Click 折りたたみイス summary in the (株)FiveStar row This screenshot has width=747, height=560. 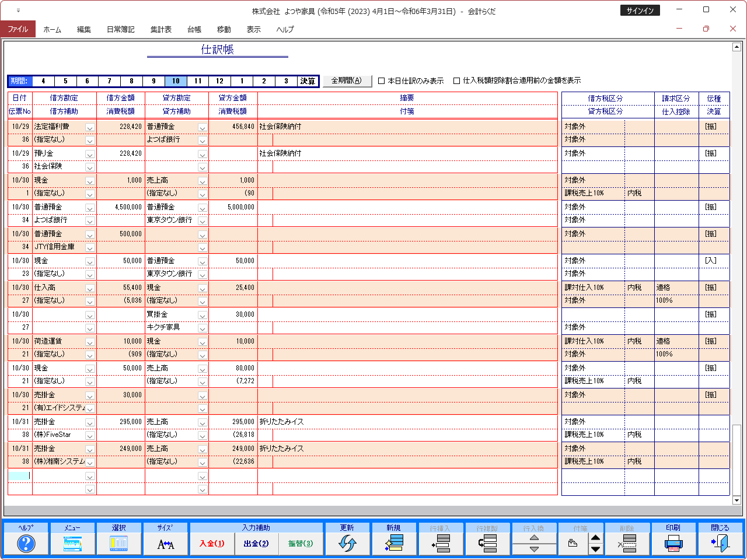click(281, 422)
